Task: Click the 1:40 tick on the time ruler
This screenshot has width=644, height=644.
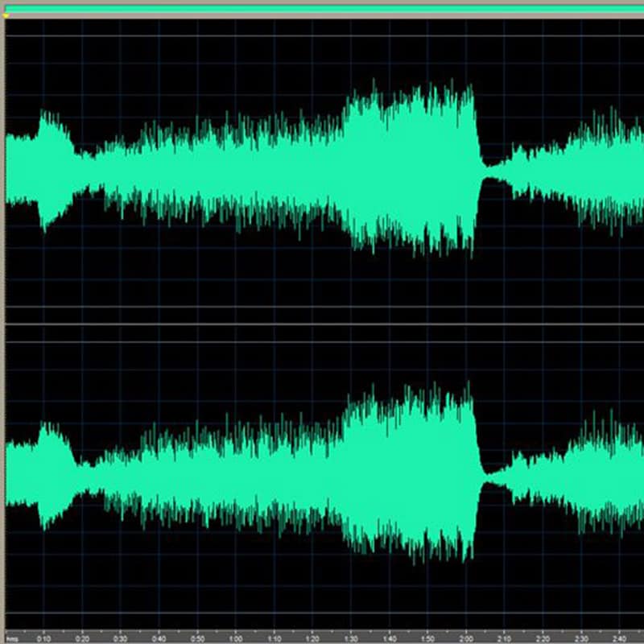Action: click(390, 639)
